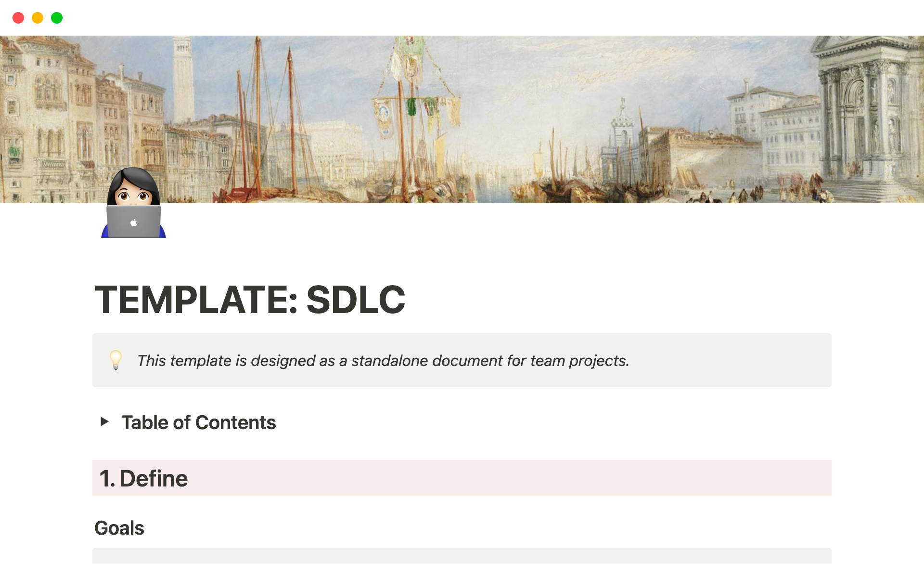Click the TEMPLATE: SDLC page title
The height and width of the screenshot is (578, 924).
point(250,300)
